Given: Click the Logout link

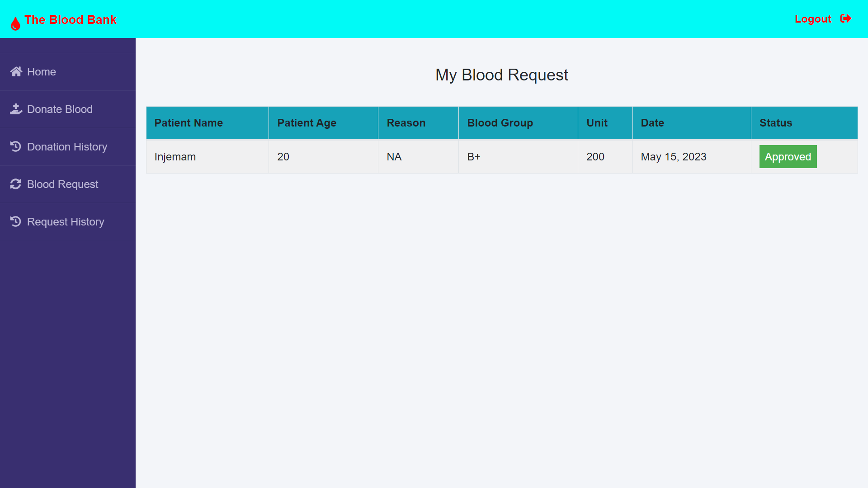Looking at the screenshot, I should tap(813, 19).
